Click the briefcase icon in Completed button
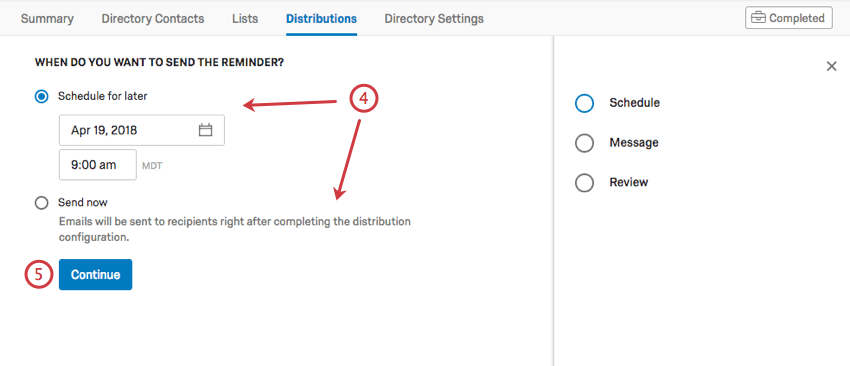 coord(758,18)
